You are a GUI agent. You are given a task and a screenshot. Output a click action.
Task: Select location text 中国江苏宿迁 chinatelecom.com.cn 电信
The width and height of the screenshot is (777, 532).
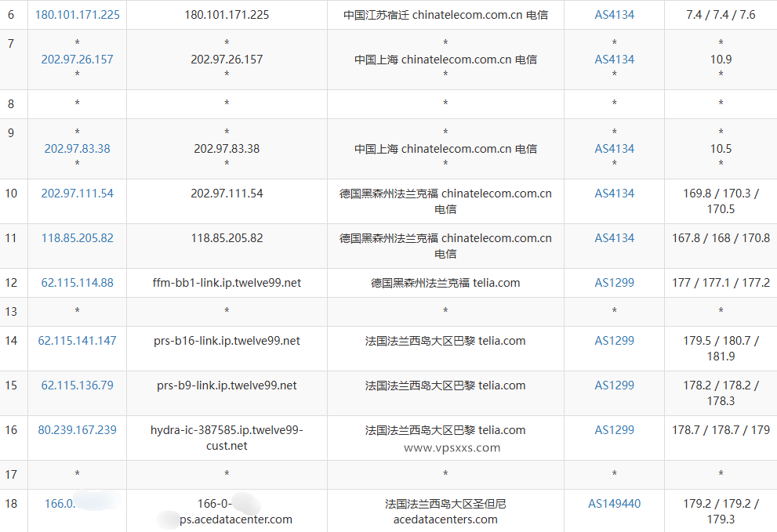[445, 15]
